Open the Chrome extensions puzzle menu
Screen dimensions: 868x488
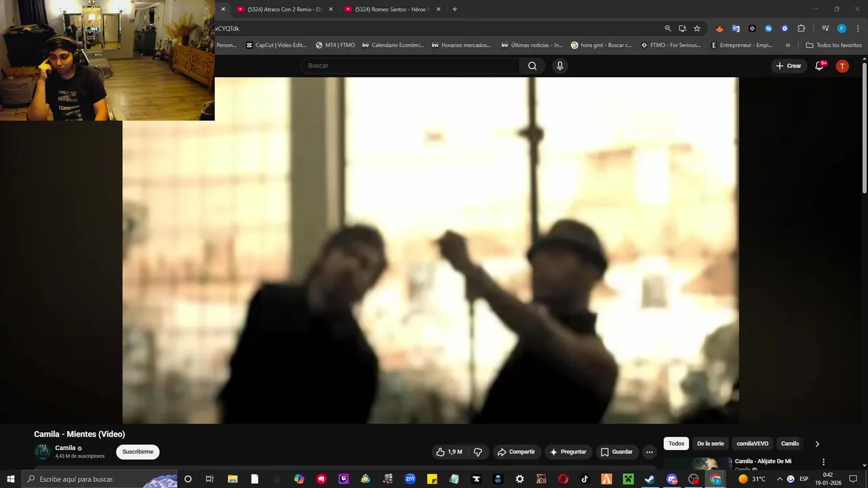click(801, 28)
